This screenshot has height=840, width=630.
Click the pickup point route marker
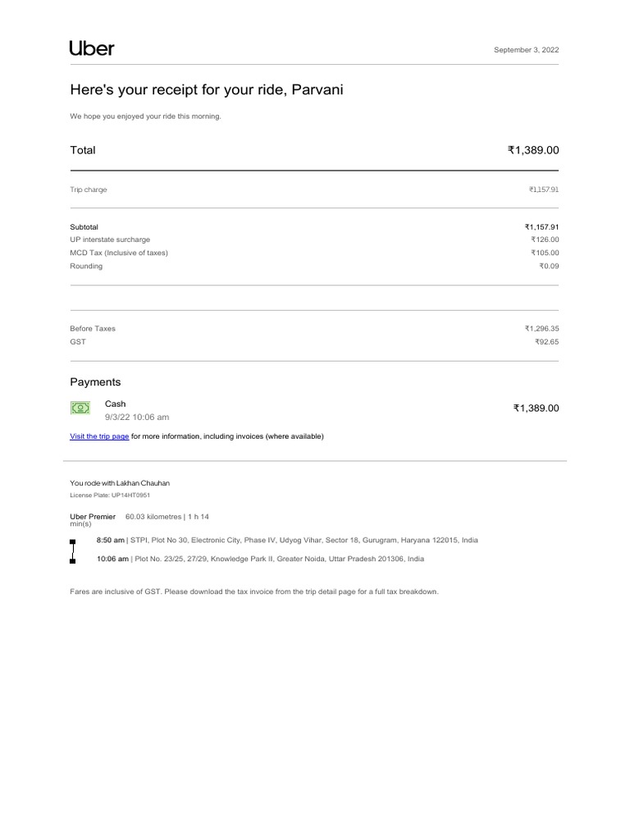click(73, 542)
